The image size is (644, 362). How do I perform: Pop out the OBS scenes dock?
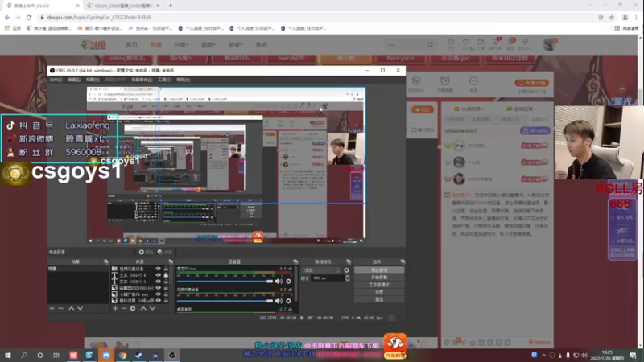[105, 261]
